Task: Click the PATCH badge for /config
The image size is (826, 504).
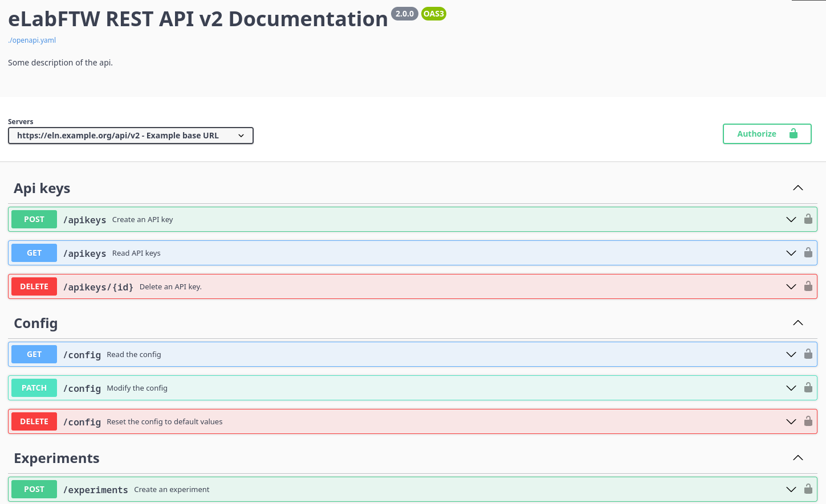Action: point(34,388)
